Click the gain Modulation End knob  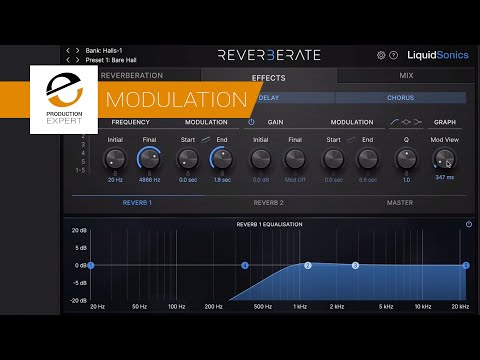tap(368, 159)
